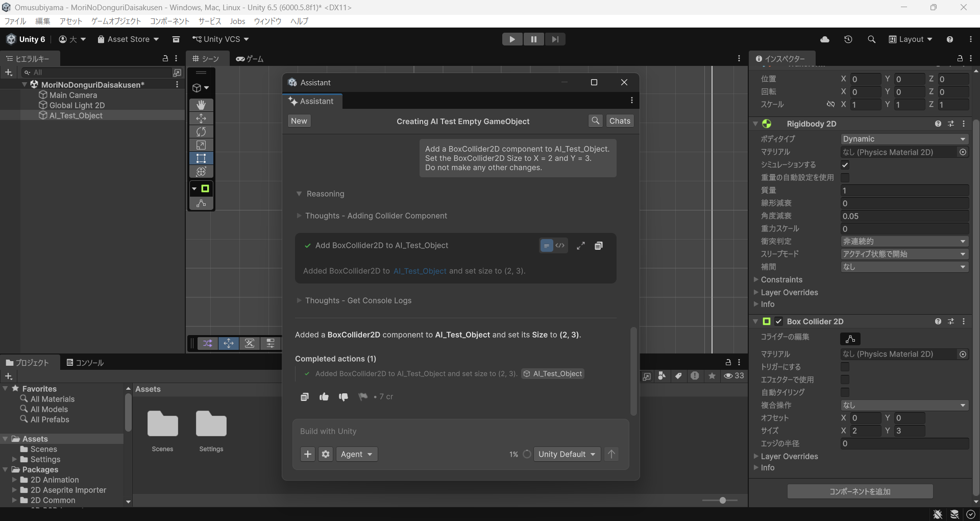Toggle Auto Tiling checkbox
Viewport: 980px width, 521px height.
tap(845, 392)
